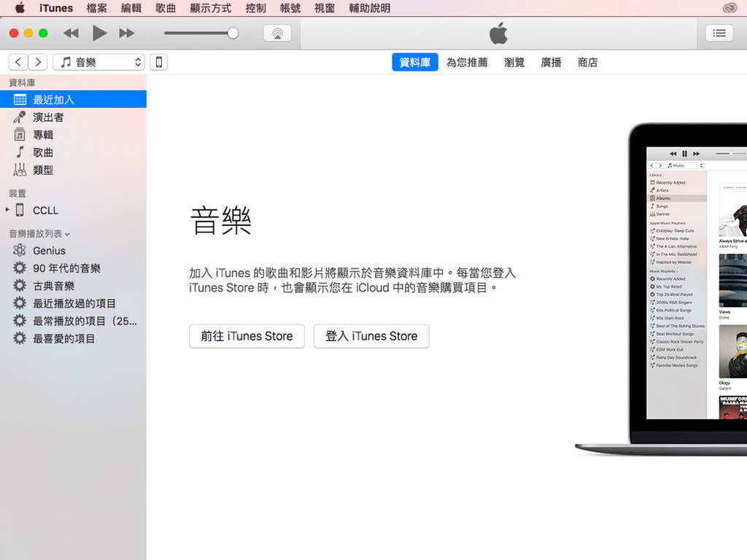Image resolution: width=747 pixels, height=560 pixels.
Task: Click the 裝置 sidebar section header
Action: [18, 193]
